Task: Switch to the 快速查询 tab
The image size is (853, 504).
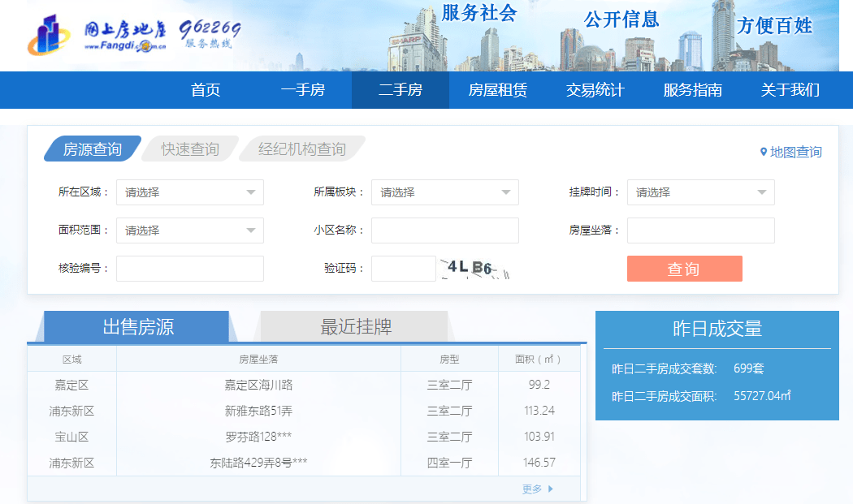Action: pyautogui.click(x=190, y=149)
